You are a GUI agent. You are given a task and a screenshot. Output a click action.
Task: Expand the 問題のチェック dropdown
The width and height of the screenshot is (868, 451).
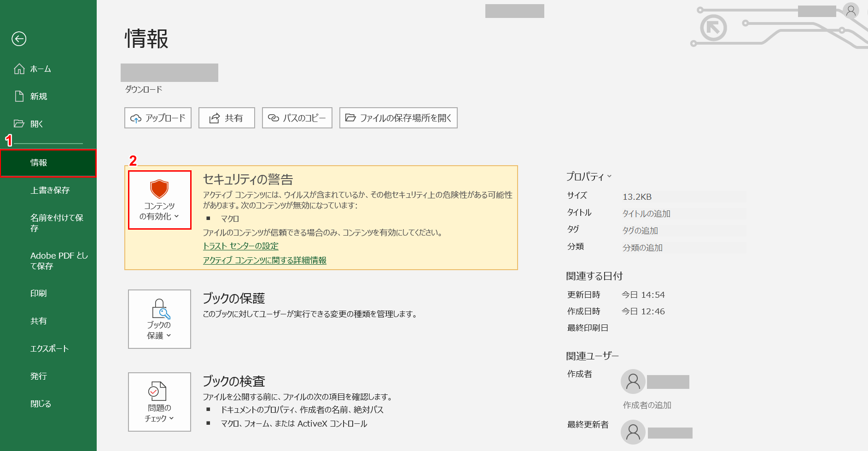click(171, 418)
